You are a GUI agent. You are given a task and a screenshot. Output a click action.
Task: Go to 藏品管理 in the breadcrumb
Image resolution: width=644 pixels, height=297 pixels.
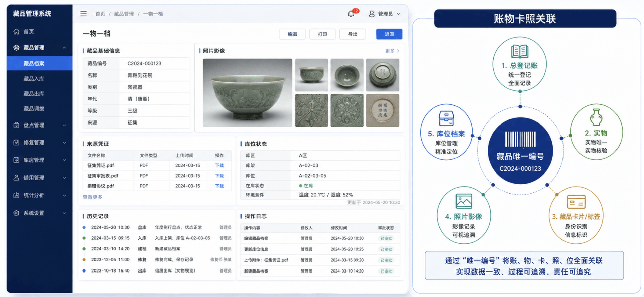(124, 14)
